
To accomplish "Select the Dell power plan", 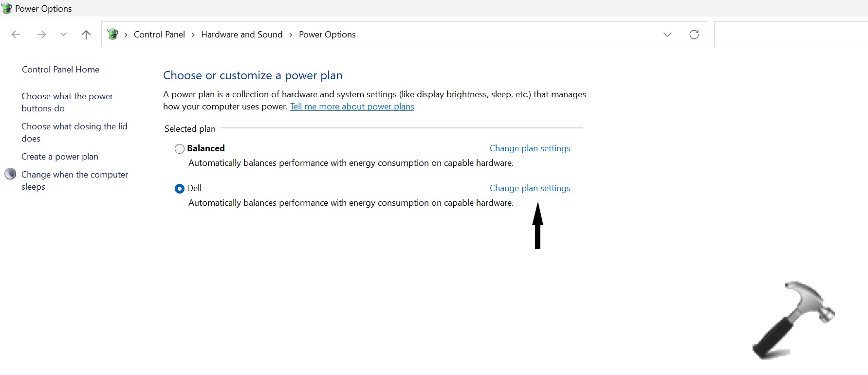I will click(180, 189).
